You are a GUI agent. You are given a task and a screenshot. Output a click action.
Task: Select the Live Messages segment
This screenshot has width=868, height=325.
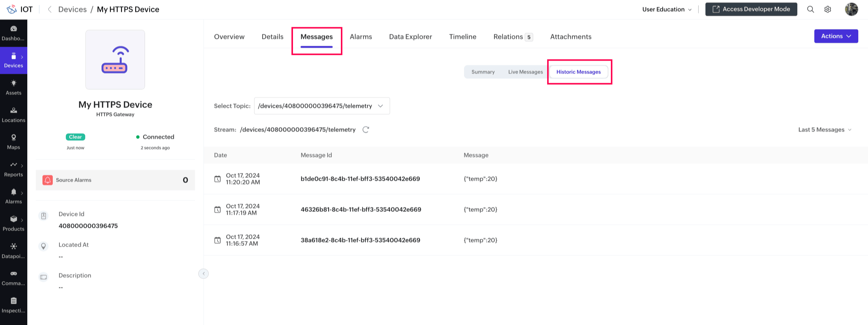tap(525, 72)
